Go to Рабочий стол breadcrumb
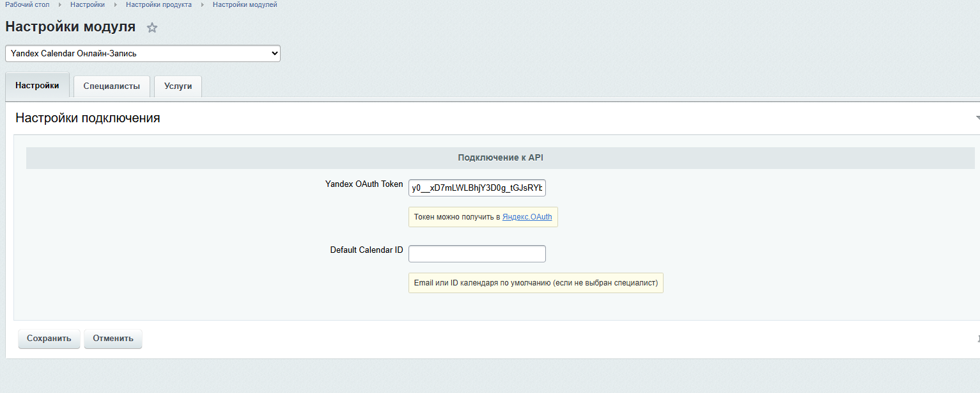This screenshot has height=393, width=980. click(27, 4)
